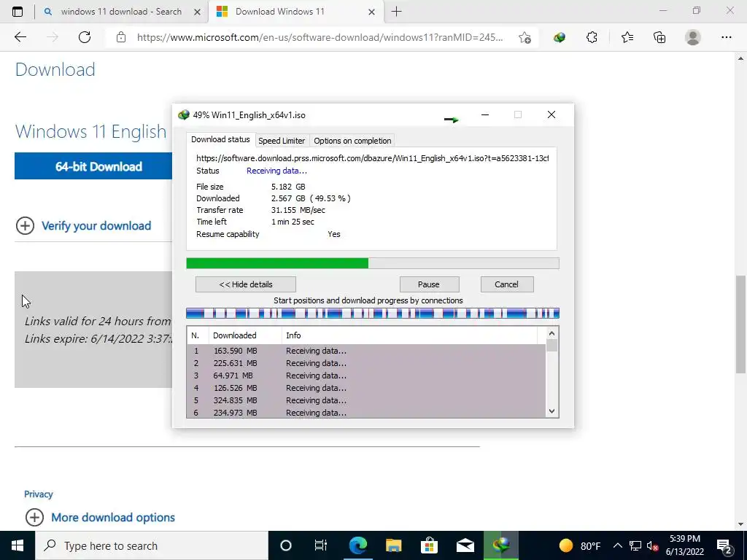Click the N. column header
This screenshot has width=747, height=560.
click(x=198, y=335)
